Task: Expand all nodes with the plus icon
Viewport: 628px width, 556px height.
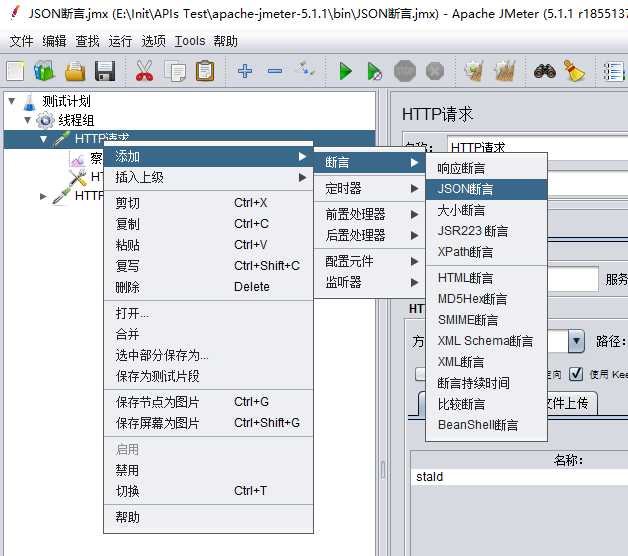Action: click(245, 71)
